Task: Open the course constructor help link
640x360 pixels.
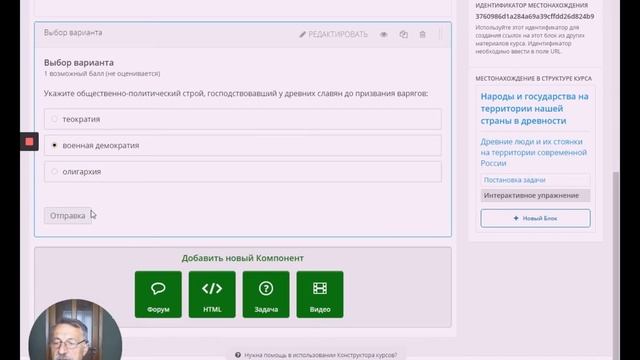Action: [x=320, y=355]
